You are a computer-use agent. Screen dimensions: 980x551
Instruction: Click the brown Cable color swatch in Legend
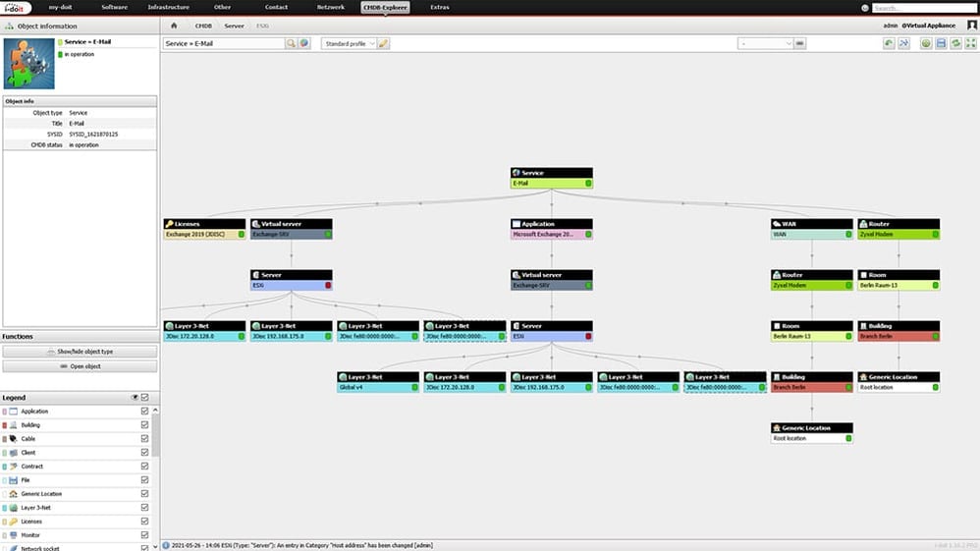4,439
